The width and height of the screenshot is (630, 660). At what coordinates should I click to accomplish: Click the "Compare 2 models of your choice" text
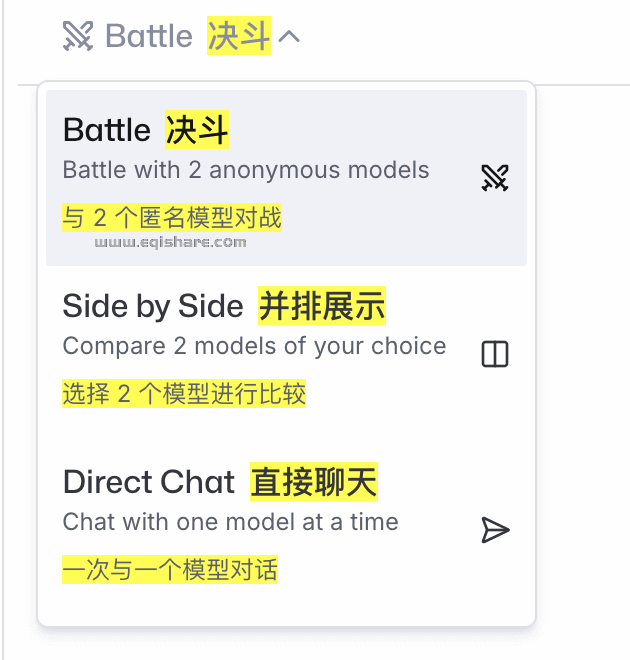pos(254,346)
